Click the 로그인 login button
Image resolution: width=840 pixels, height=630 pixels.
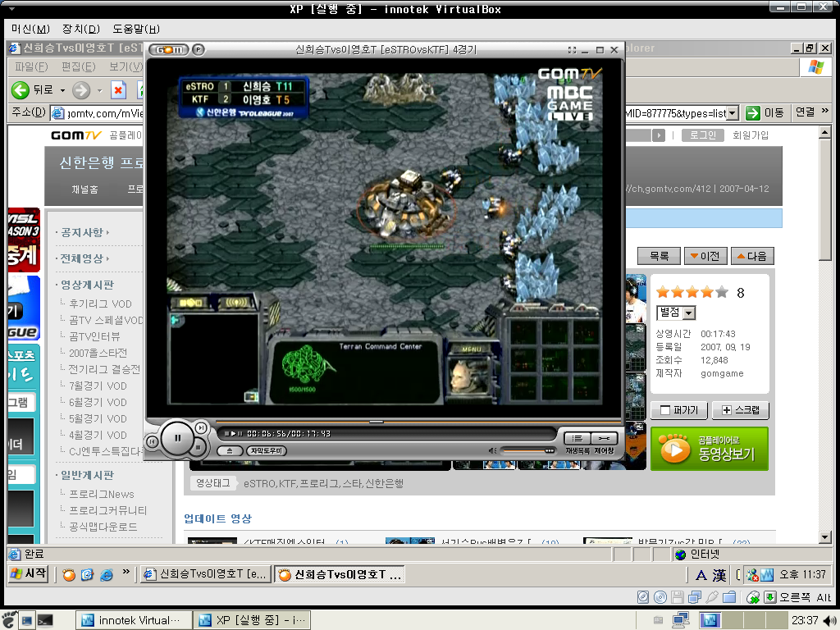702,135
